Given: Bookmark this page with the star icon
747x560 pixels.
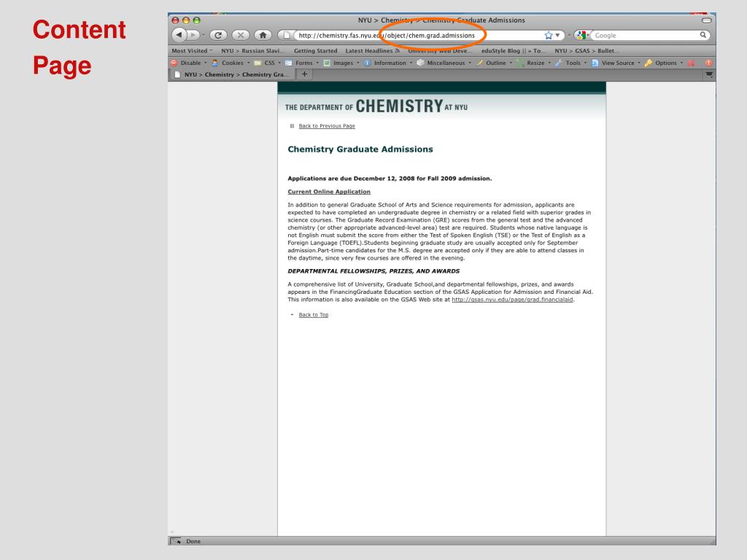Looking at the screenshot, I should pos(549,35).
